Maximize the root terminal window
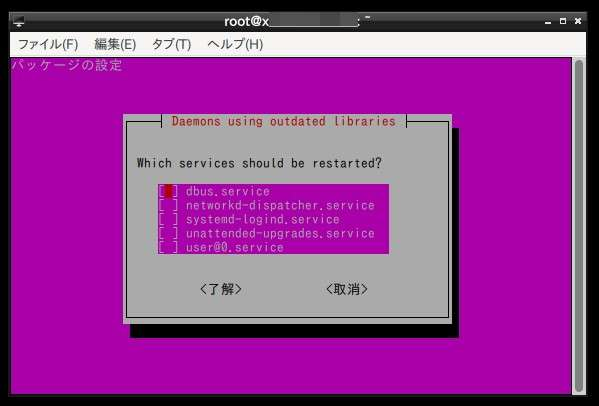The width and height of the screenshot is (599, 406). (563, 21)
